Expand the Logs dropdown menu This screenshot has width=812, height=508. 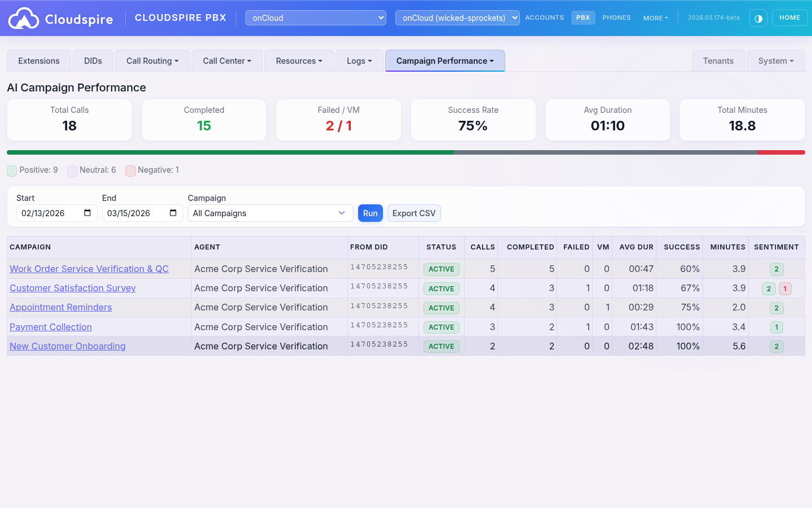tap(359, 60)
